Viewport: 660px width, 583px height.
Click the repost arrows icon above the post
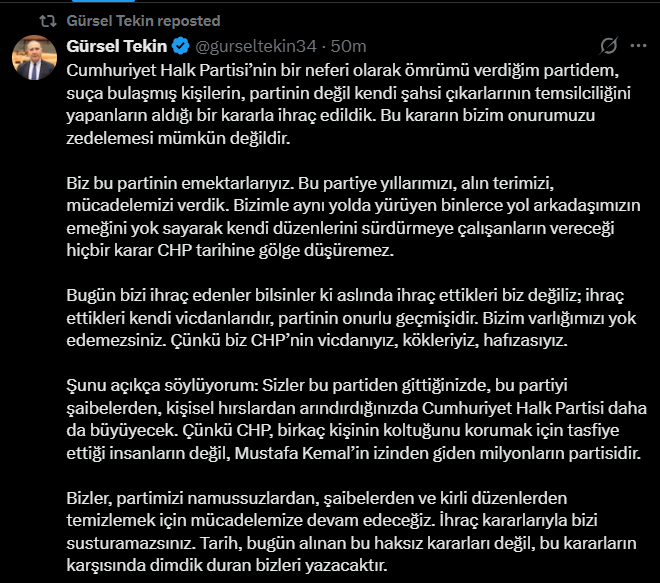pos(48,21)
